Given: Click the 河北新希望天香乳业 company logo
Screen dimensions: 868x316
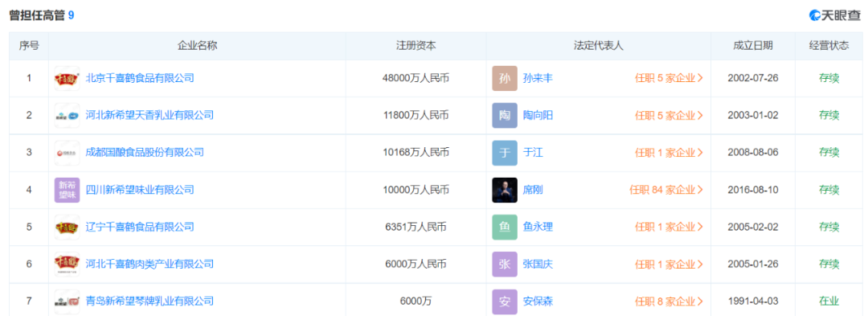Looking at the screenshot, I should click(67, 116).
